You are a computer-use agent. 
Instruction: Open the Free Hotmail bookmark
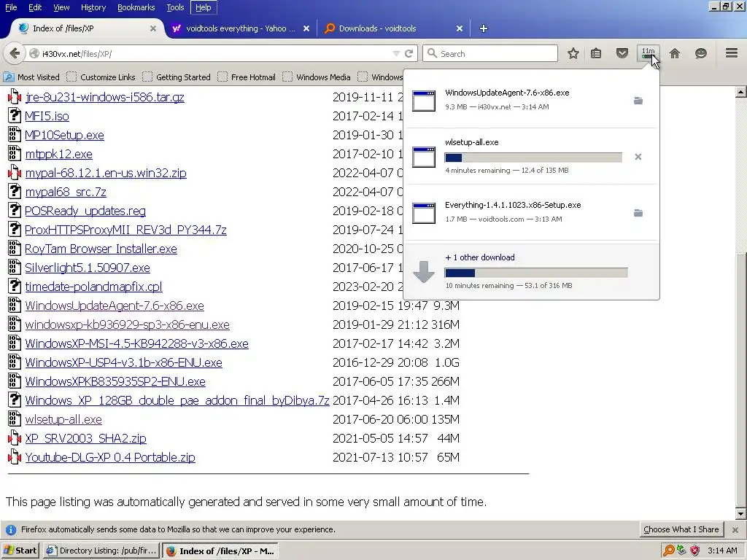pyautogui.click(x=247, y=77)
